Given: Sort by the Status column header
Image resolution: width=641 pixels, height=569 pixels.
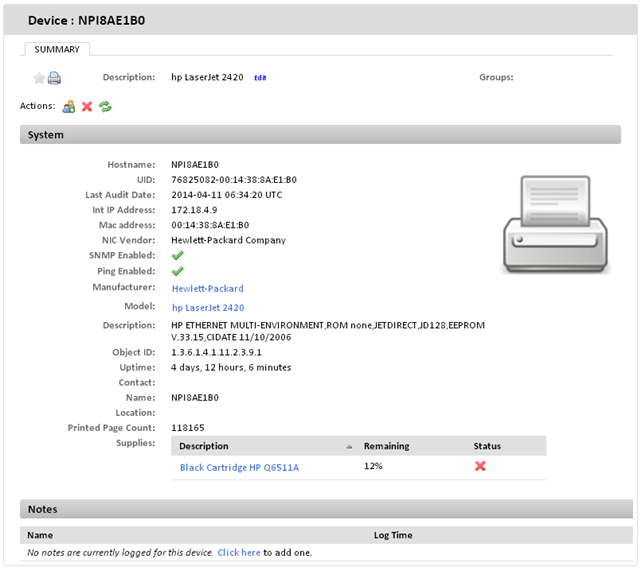Looking at the screenshot, I should pos(487,446).
